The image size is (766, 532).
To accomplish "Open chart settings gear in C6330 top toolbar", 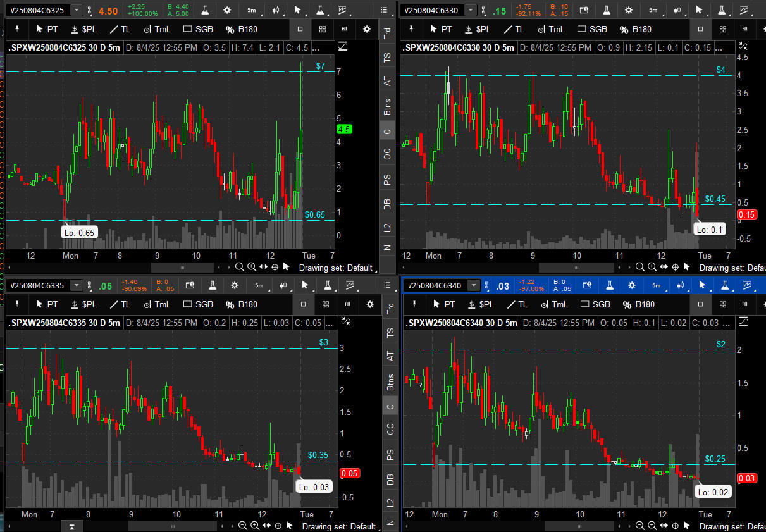I will point(629,10).
